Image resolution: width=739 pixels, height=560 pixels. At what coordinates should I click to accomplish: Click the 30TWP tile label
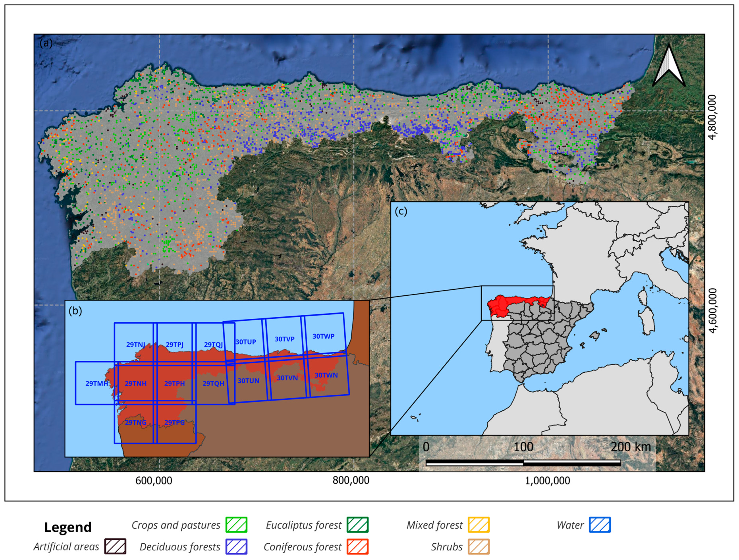tap(323, 336)
